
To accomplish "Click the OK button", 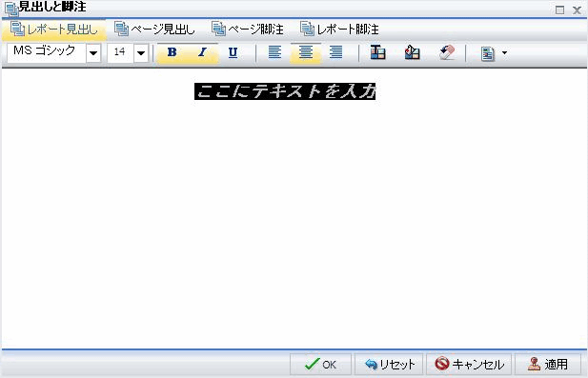I will (x=320, y=364).
